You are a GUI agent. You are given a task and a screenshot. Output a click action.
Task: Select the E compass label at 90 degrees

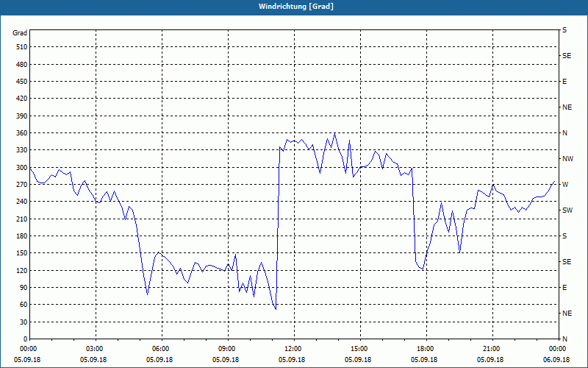click(x=564, y=288)
